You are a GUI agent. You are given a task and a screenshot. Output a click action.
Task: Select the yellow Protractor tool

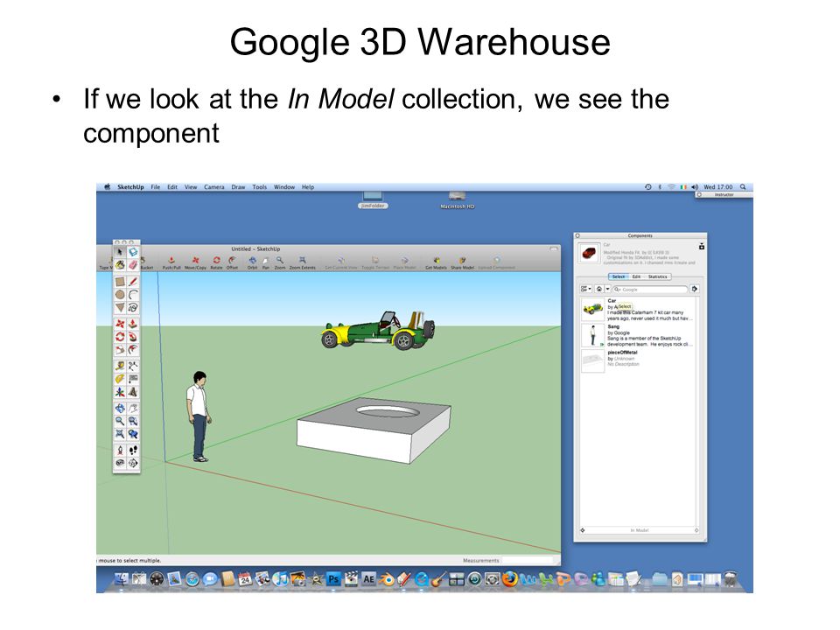click(120, 379)
